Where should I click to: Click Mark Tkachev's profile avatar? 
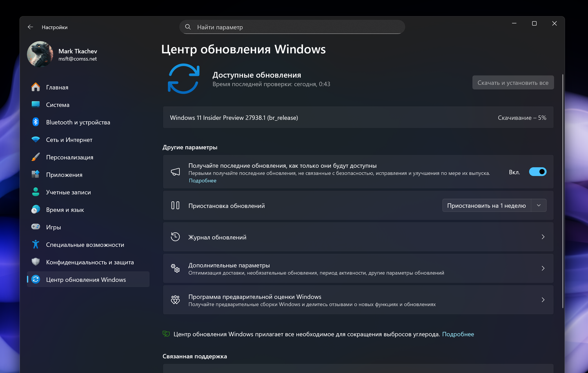[x=40, y=54]
